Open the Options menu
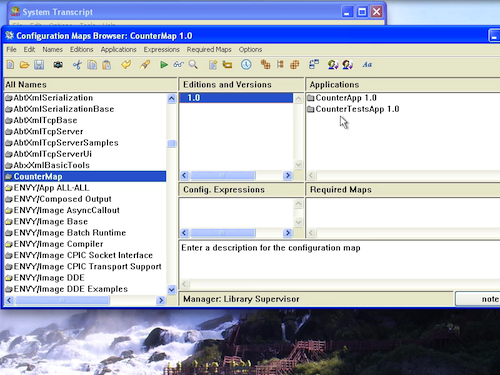500x375 pixels. click(250, 49)
